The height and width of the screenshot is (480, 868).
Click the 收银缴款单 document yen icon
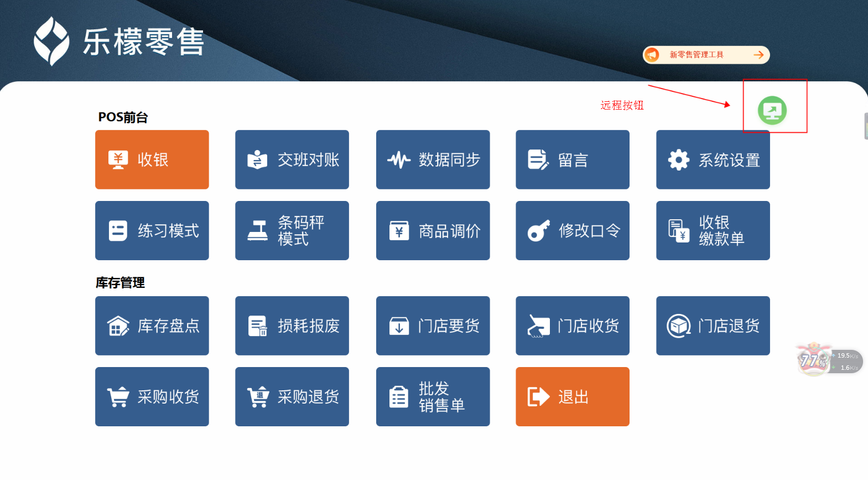(679, 231)
